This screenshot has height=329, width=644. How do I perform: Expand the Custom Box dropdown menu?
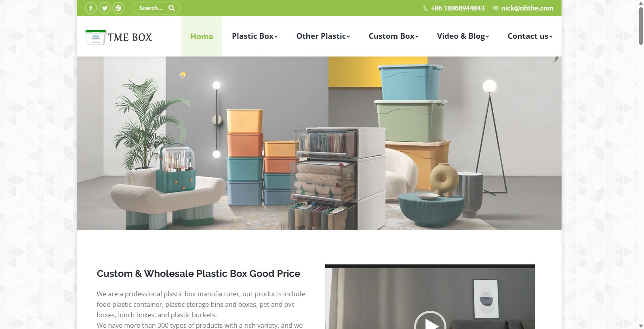(x=394, y=36)
